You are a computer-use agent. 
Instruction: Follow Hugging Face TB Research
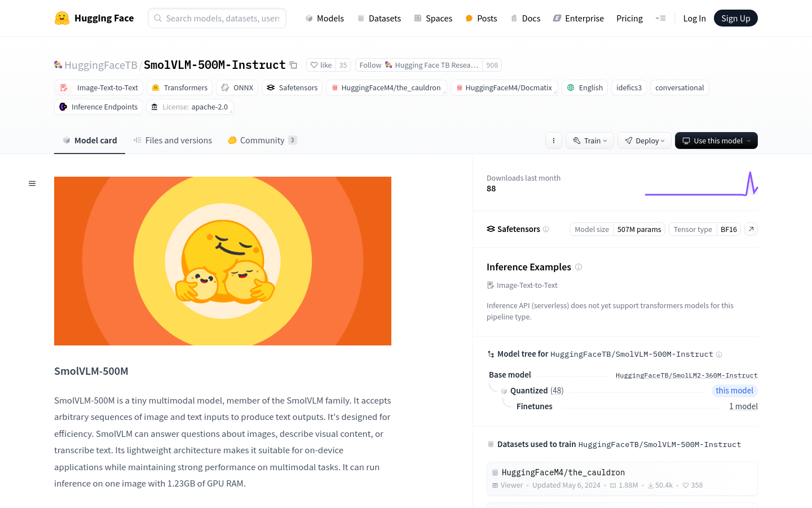(418, 65)
